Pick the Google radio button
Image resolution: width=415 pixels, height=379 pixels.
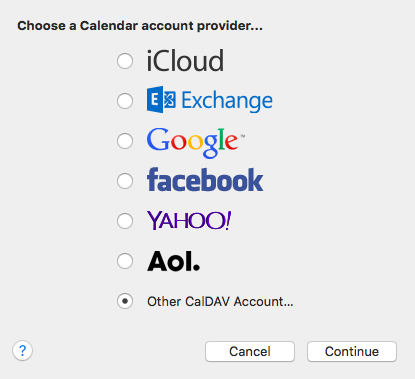pyautogui.click(x=125, y=141)
